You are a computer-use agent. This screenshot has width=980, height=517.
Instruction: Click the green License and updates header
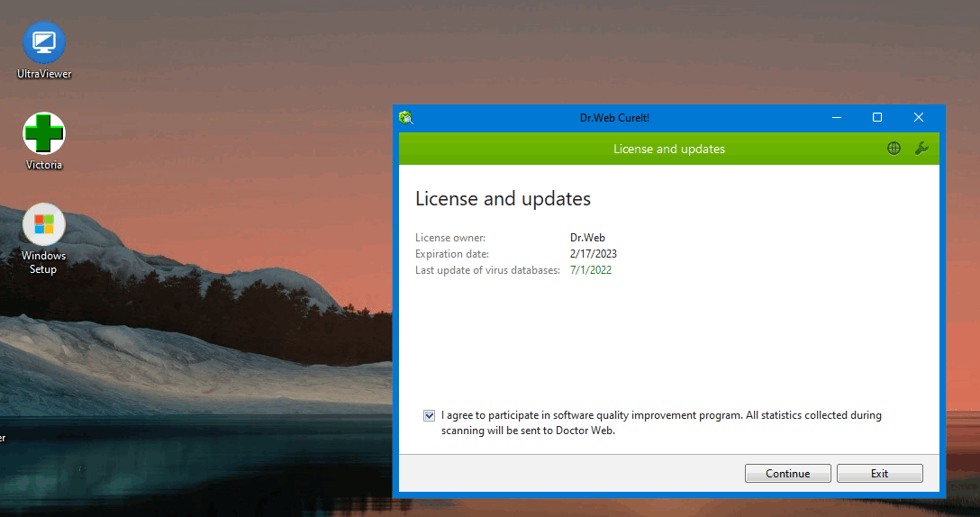click(x=668, y=149)
